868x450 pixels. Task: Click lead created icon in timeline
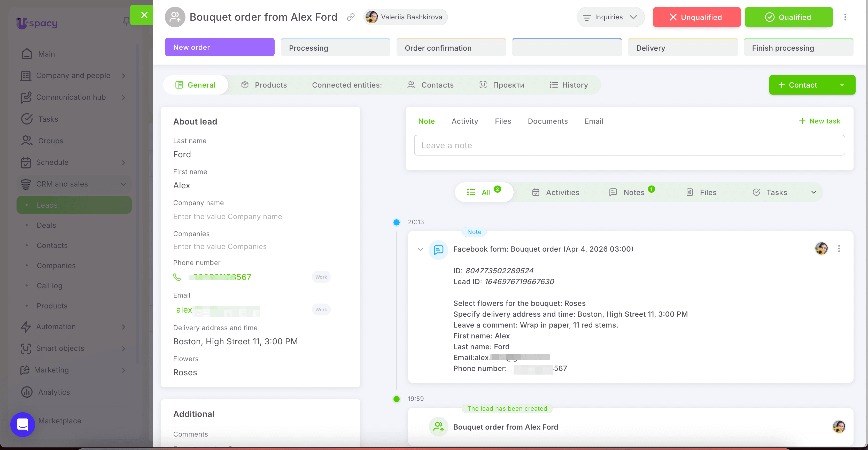(438, 426)
